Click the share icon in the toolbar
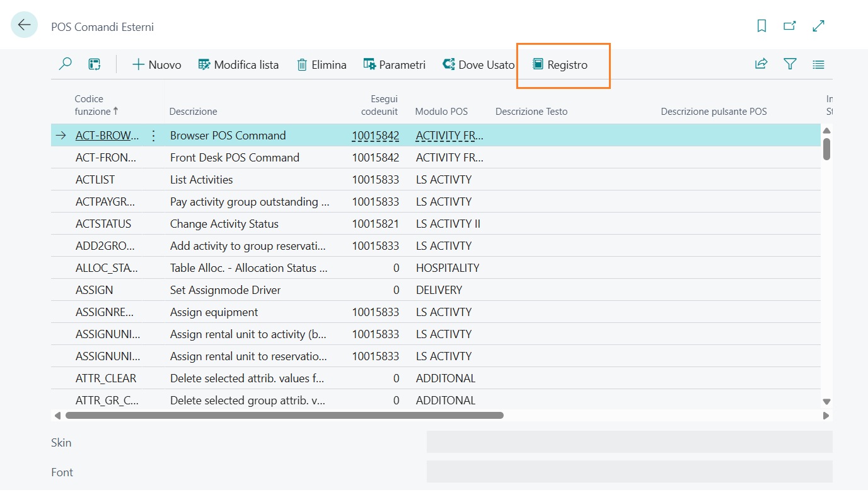868x492 pixels. click(761, 64)
